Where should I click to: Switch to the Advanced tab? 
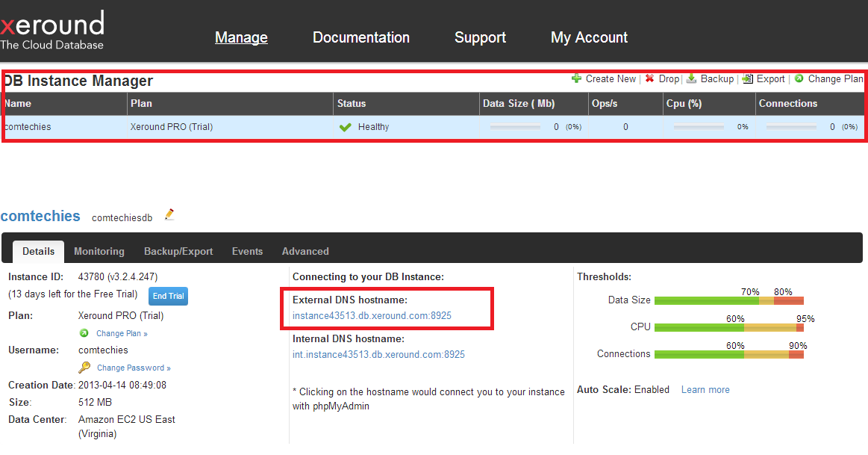[305, 251]
